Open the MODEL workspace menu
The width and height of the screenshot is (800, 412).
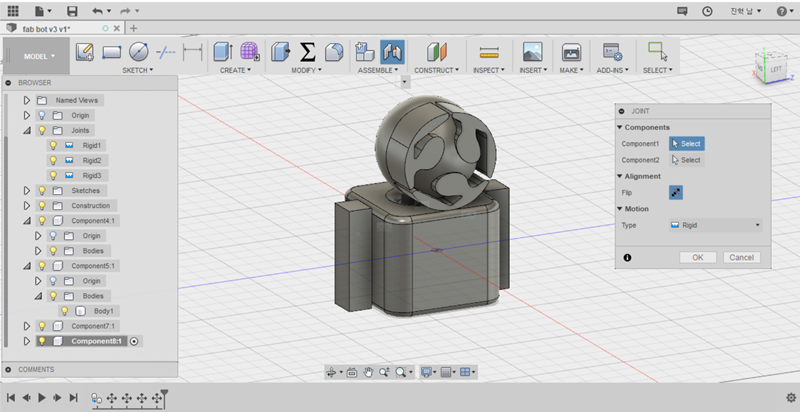35,56
